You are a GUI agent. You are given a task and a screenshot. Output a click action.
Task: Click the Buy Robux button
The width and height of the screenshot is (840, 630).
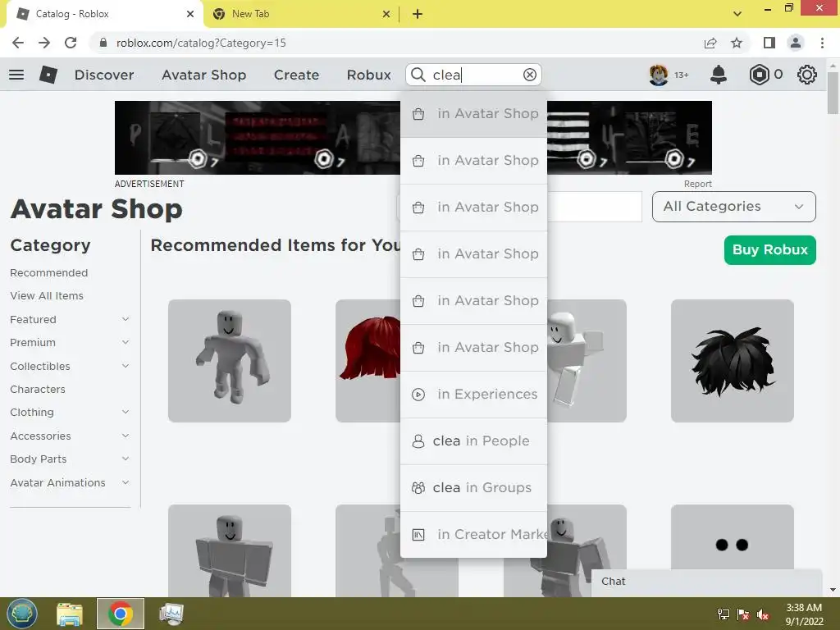tap(769, 249)
